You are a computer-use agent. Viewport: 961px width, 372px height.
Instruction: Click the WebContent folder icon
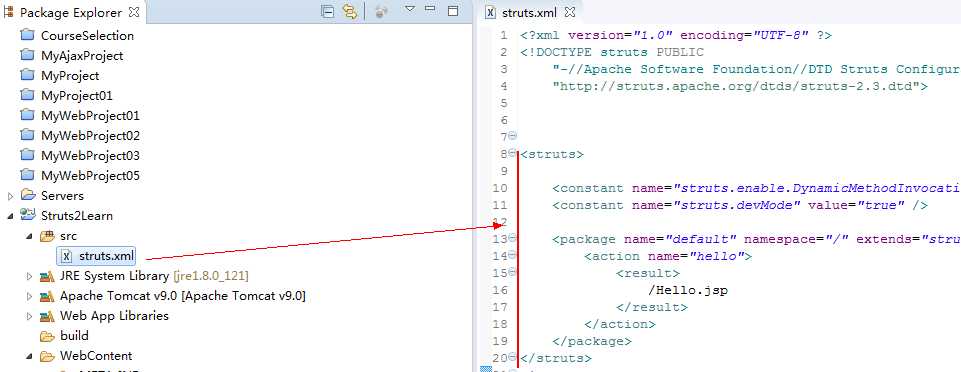(47, 355)
